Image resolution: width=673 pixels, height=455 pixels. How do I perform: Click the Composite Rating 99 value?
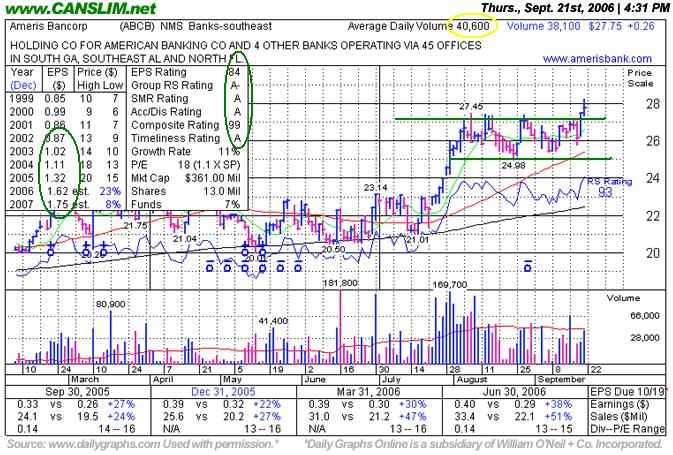pyautogui.click(x=234, y=125)
